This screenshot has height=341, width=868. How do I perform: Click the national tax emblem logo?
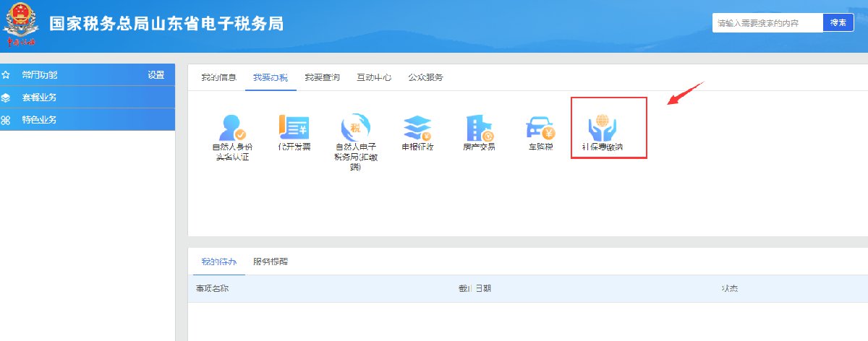tap(22, 23)
